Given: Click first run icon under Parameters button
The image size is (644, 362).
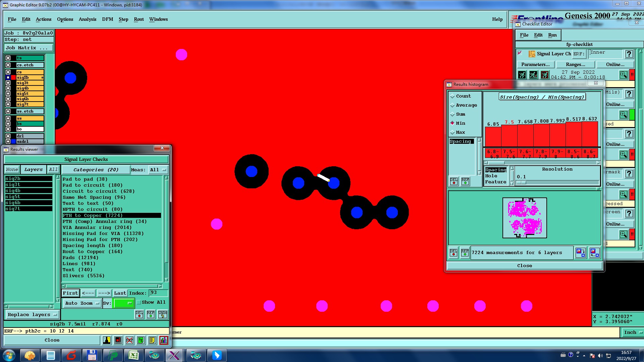Looking at the screenshot, I should (x=522, y=75).
